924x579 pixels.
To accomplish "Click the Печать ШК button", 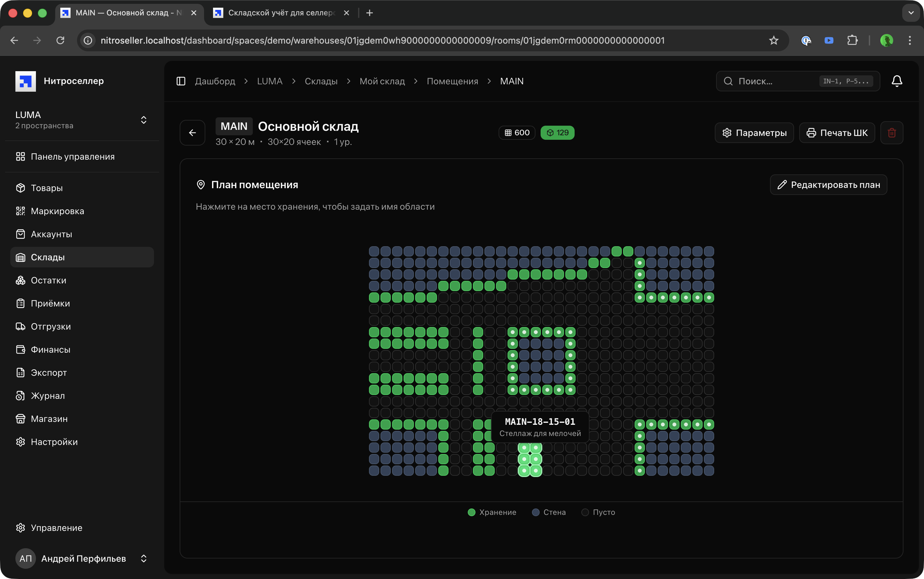I will point(837,133).
